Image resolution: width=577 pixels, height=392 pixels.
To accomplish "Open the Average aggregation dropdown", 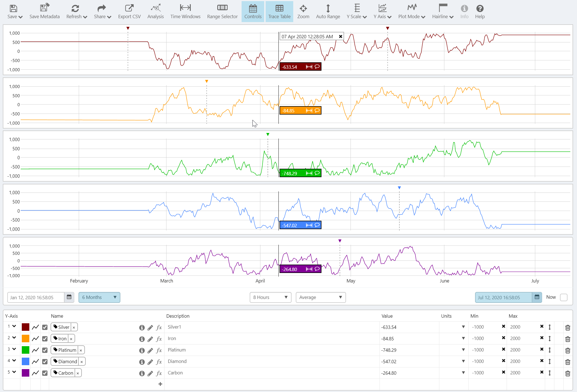I will pos(320,297).
